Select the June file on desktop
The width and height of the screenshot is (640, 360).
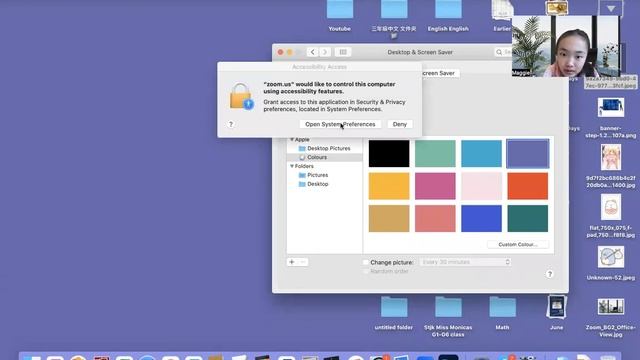click(557, 313)
